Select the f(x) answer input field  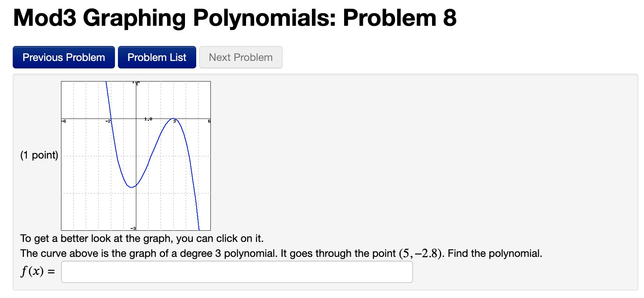(x=236, y=272)
